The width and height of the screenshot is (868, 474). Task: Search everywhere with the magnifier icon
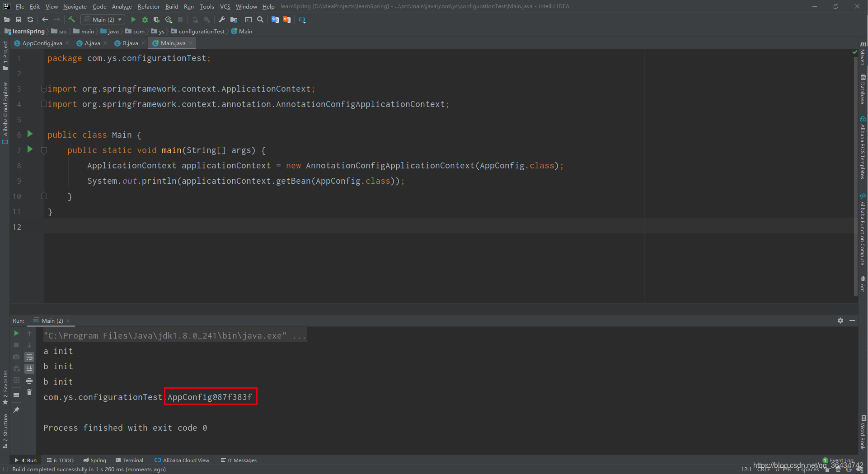coord(260,19)
